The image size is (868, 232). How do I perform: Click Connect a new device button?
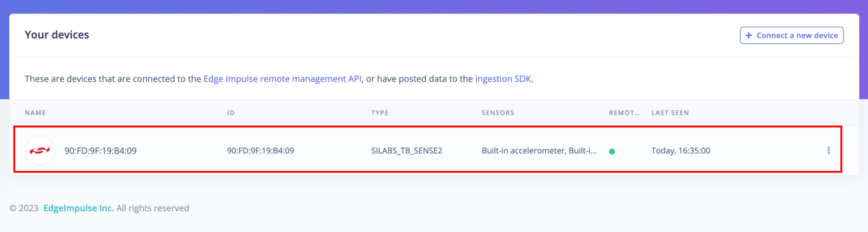tap(792, 35)
